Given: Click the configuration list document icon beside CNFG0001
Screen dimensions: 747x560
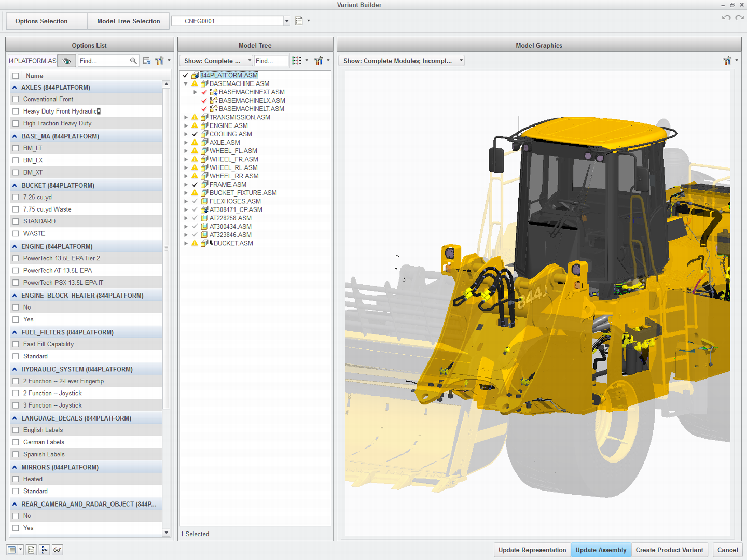Looking at the screenshot, I should [x=299, y=21].
